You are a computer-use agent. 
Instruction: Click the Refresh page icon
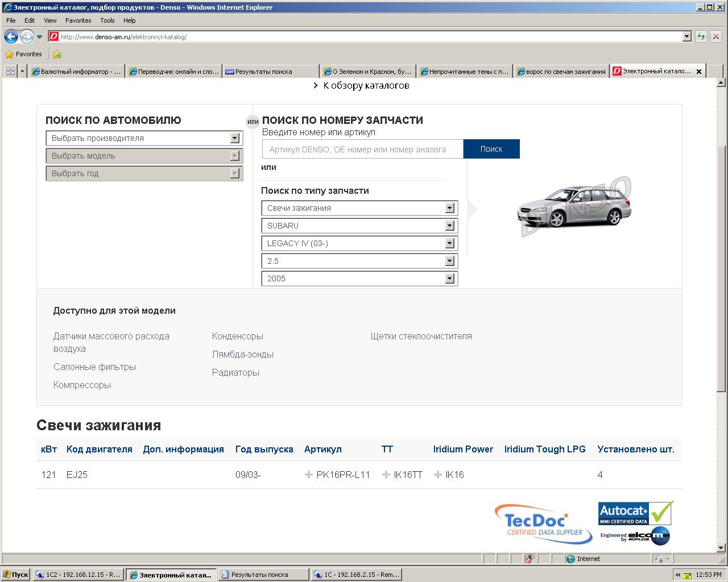[701, 37]
